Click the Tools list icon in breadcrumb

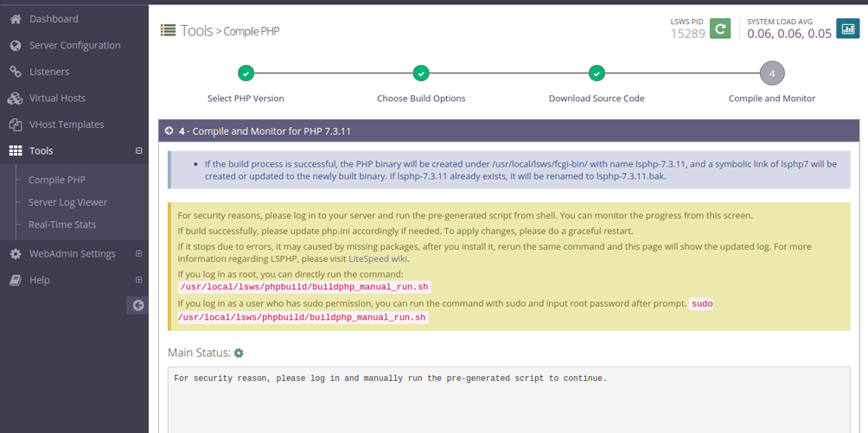168,30
